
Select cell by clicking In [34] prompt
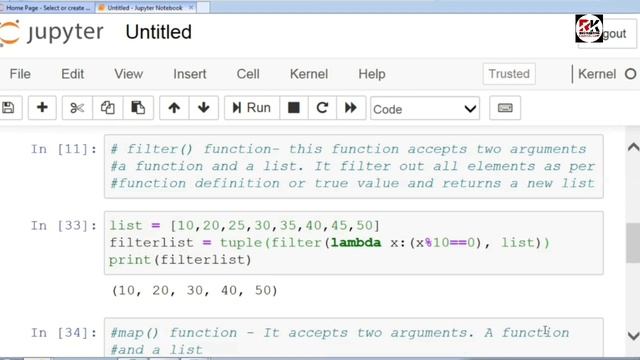click(x=64, y=333)
